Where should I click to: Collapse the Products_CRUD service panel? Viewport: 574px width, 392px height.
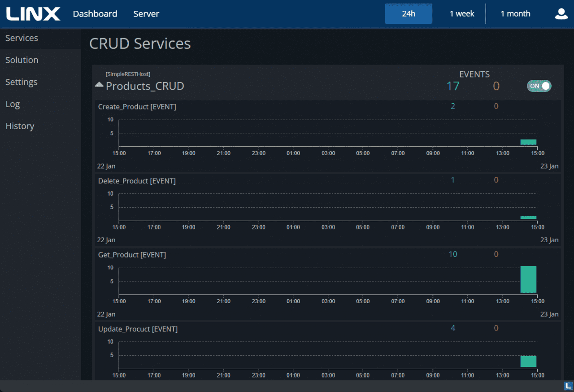pyautogui.click(x=99, y=84)
